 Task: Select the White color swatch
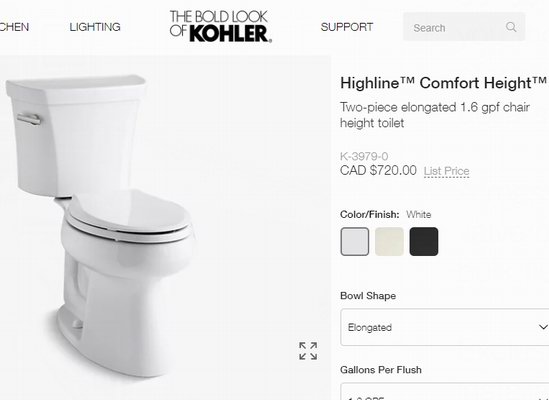355,241
